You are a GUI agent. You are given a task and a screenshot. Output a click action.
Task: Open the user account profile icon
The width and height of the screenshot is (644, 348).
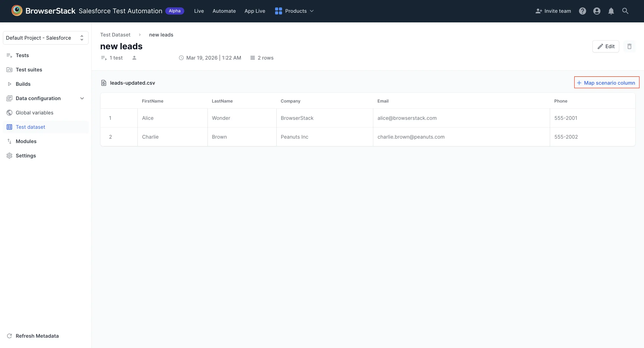pos(597,11)
